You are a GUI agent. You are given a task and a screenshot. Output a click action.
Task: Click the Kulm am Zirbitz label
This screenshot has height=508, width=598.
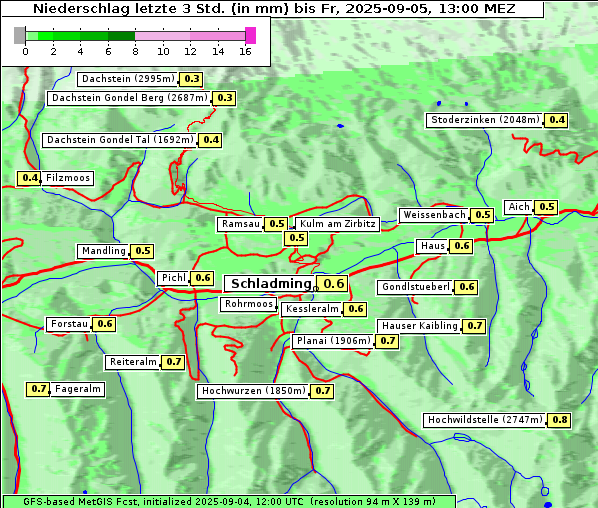click(x=337, y=224)
